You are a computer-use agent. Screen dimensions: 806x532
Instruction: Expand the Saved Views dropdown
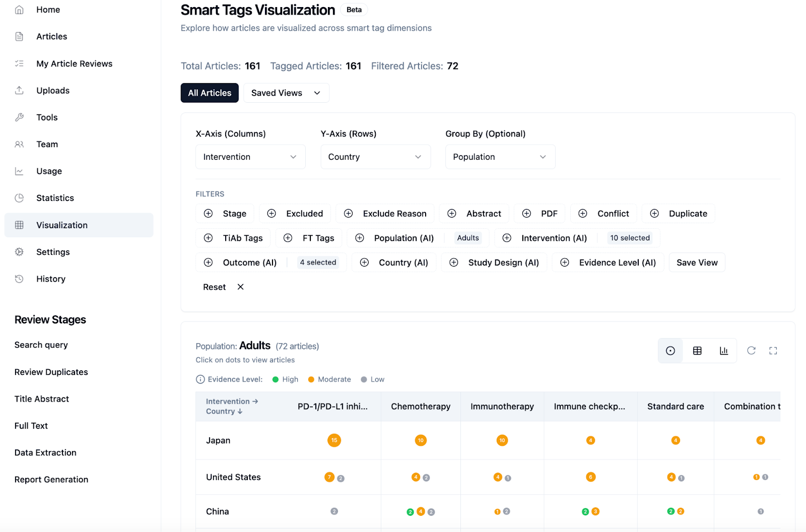pos(286,93)
